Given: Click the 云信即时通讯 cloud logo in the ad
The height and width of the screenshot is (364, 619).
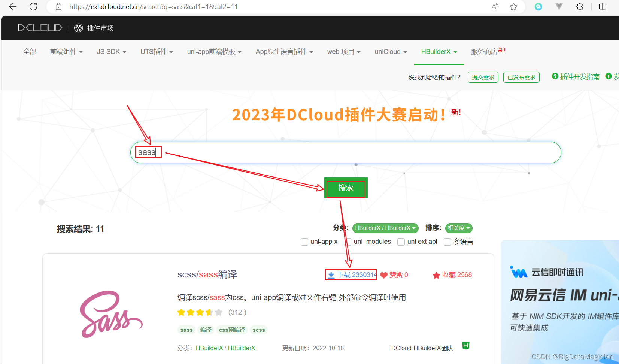Looking at the screenshot, I should point(519,272).
